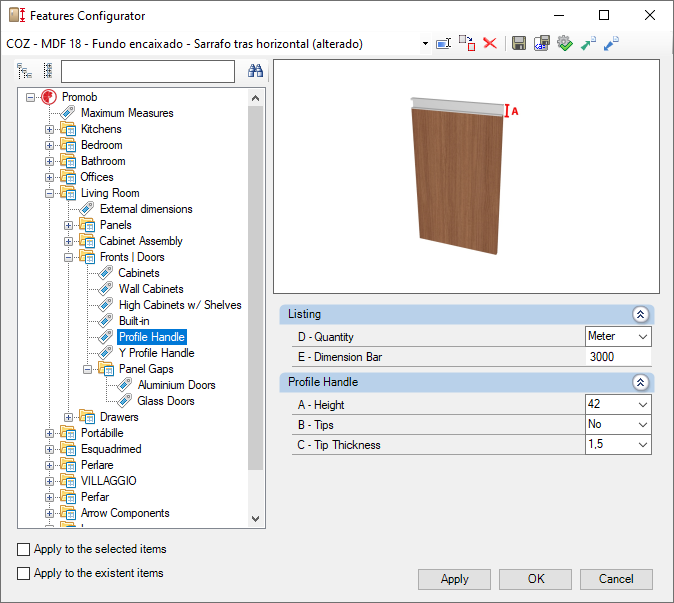Click the Glass Doors tag icon
The height and width of the screenshot is (603, 674).
coord(125,401)
